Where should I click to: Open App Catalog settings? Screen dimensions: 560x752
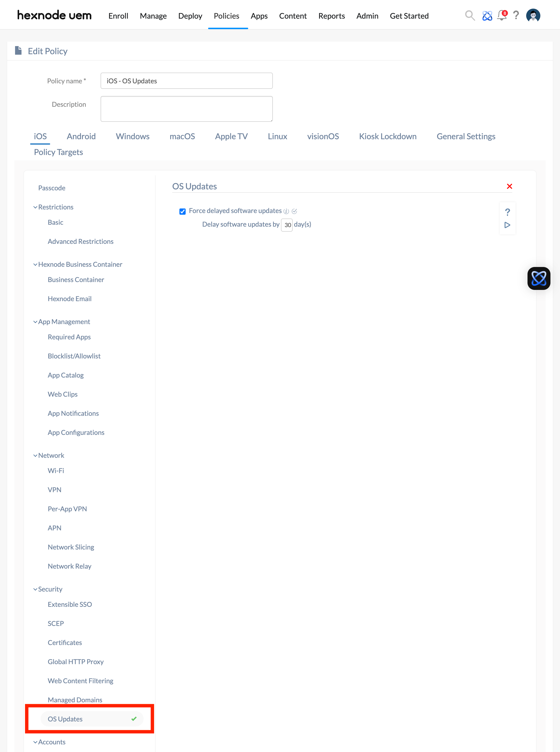65,375
